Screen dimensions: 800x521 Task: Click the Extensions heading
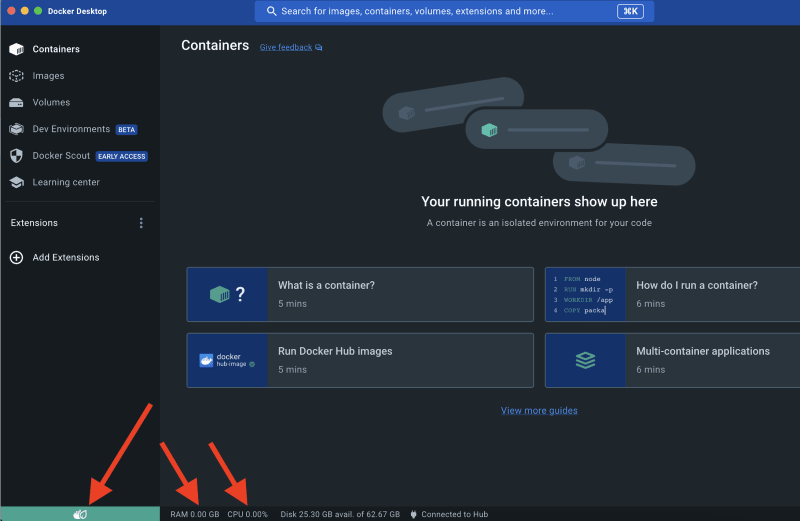34,223
